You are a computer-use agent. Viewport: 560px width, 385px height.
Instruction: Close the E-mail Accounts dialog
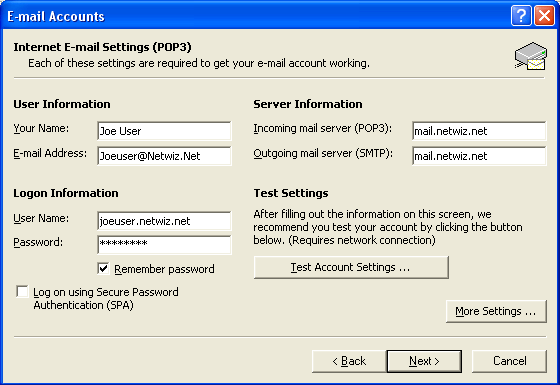point(544,16)
